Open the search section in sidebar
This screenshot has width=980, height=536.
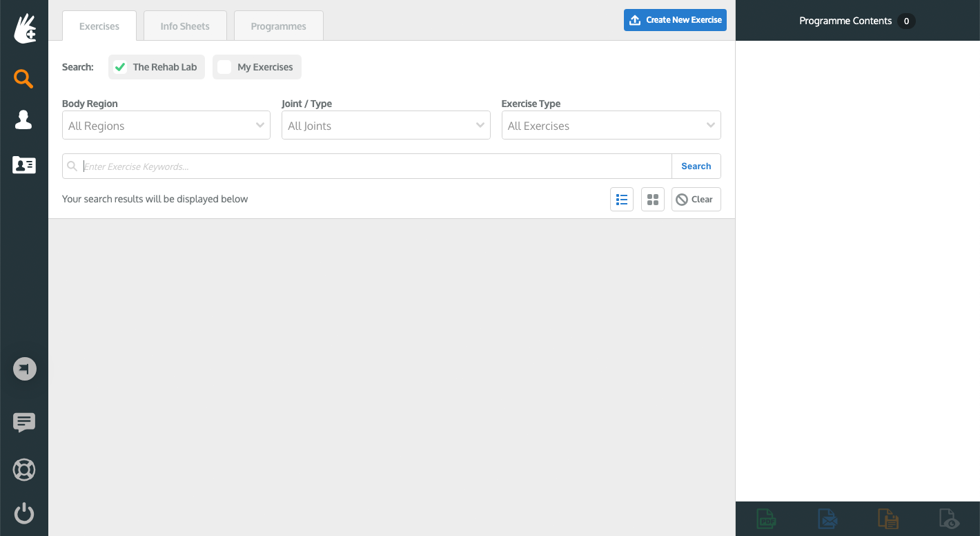(23, 79)
